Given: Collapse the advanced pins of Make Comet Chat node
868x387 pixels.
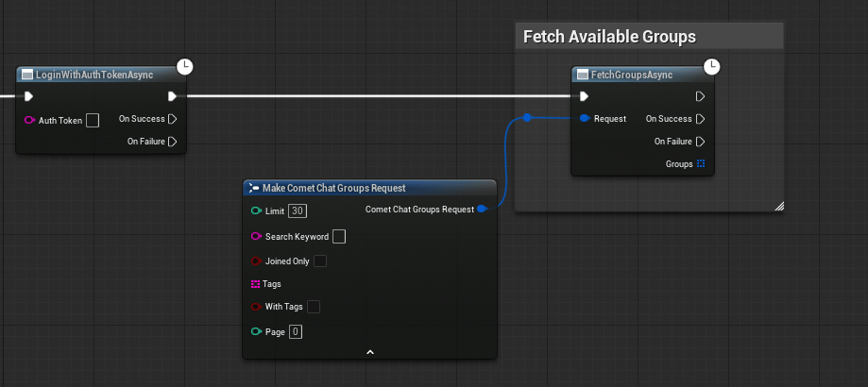Looking at the screenshot, I should pos(370,352).
